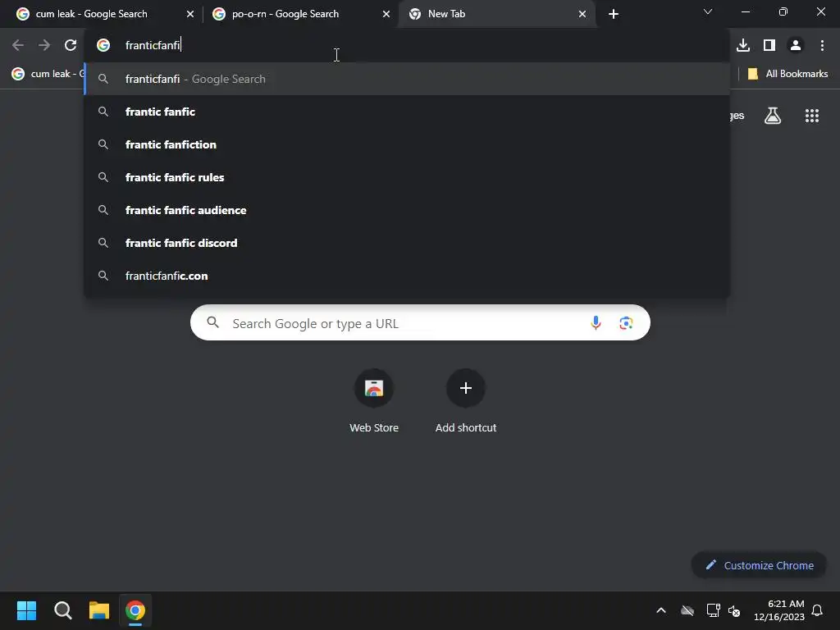Screen dimensions: 840x630
Task: Click the Customize Chrome button
Action: (x=759, y=565)
